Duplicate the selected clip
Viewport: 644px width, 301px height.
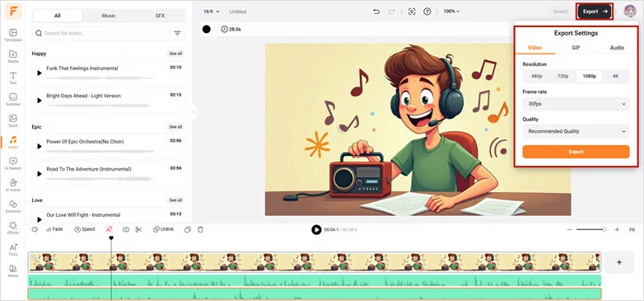click(188, 229)
